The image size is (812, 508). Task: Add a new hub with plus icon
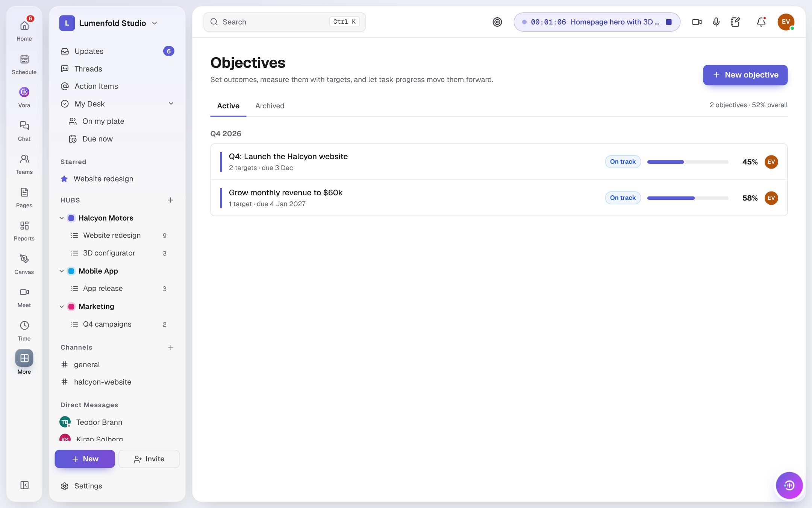coord(170,200)
